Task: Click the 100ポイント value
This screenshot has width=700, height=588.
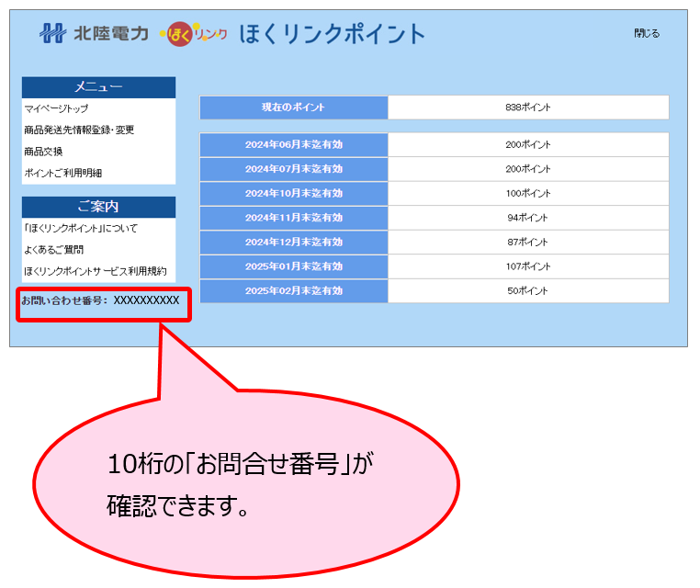Action: [528, 193]
